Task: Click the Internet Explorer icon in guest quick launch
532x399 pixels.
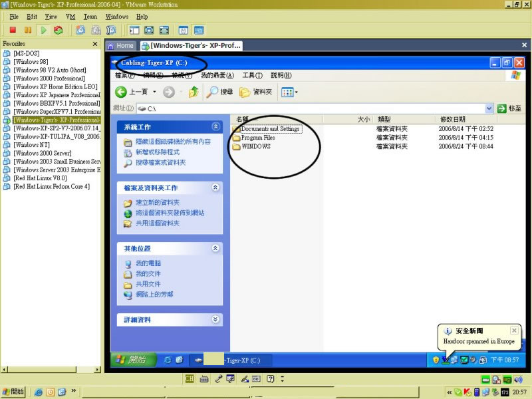Action: point(168,360)
